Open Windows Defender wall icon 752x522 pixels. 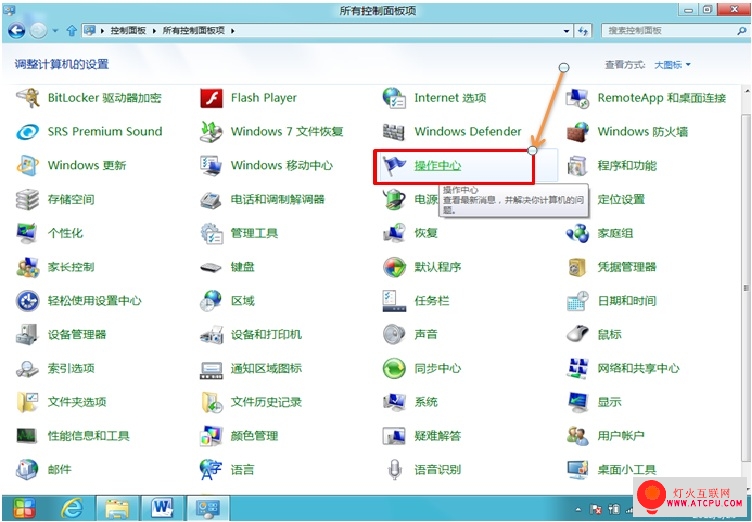tap(394, 132)
